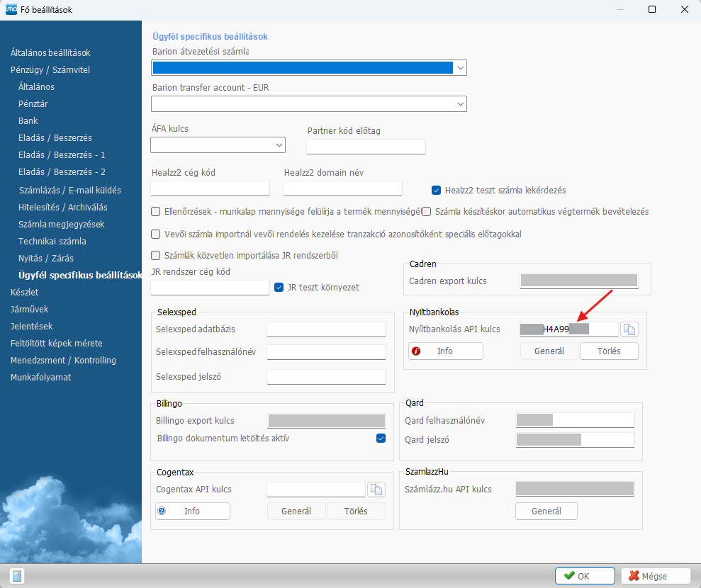This screenshot has height=588, width=701.
Task: Maximize the Fő beállítások window
Action: 652,10
